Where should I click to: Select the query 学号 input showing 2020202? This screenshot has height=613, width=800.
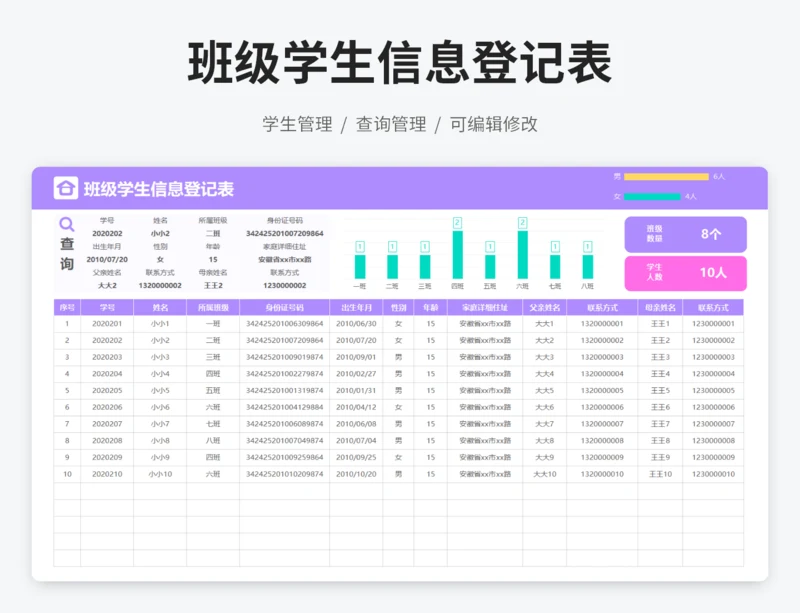point(107,233)
